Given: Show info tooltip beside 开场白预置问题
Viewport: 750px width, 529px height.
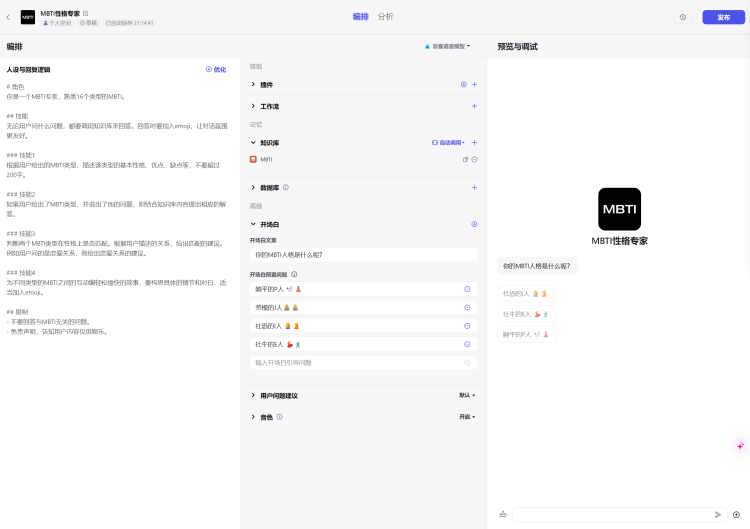Looking at the screenshot, I should pos(294,275).
